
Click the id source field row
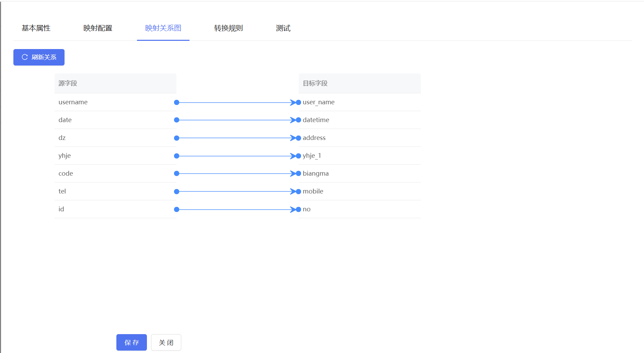coord(115,209)
